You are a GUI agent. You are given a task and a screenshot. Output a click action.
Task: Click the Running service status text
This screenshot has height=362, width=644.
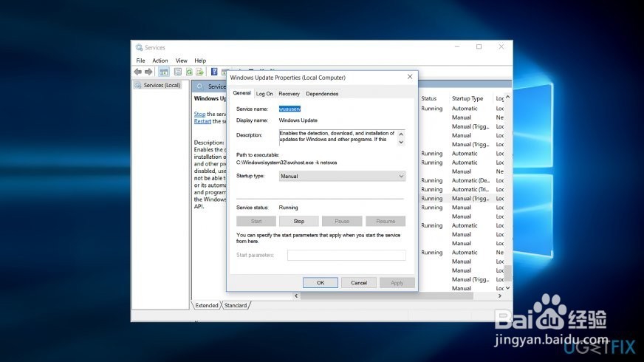coord(288,208)
